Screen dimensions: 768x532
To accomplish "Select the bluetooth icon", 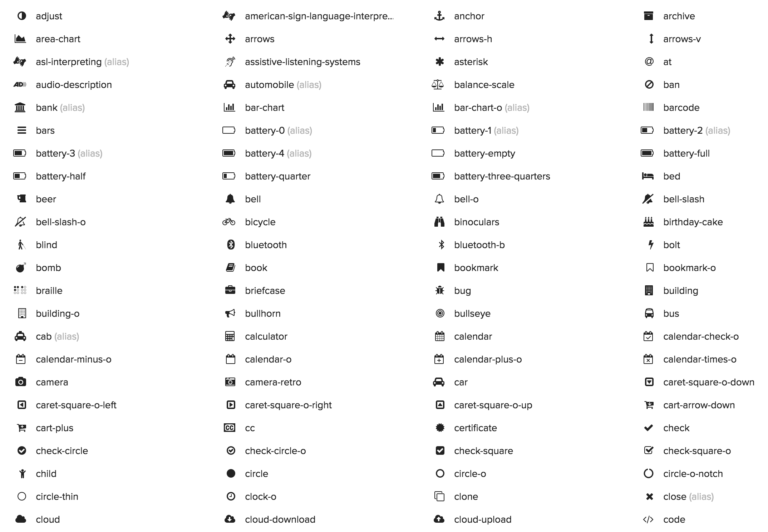I will tap(230, 245).
